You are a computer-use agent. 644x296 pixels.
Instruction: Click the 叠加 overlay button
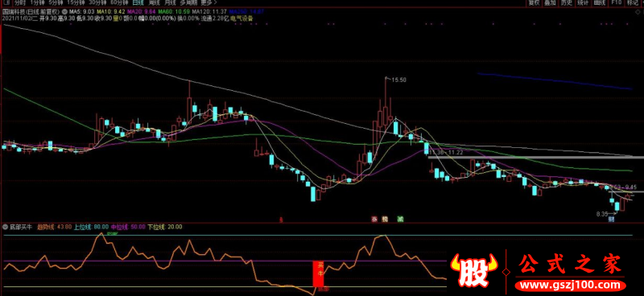(550, 3)
